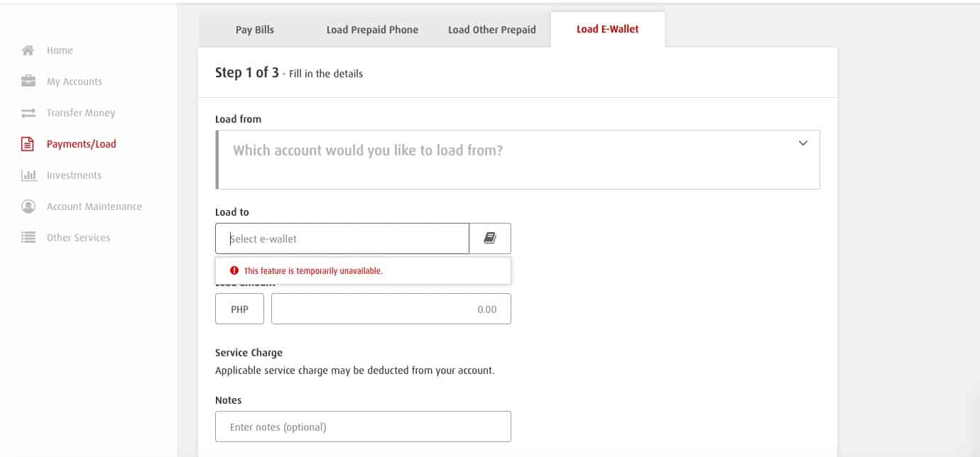Open the Load Other Prepaid tab
This screenshot has height=457, width=980.
pyautogui.click(x=492, y=30)
